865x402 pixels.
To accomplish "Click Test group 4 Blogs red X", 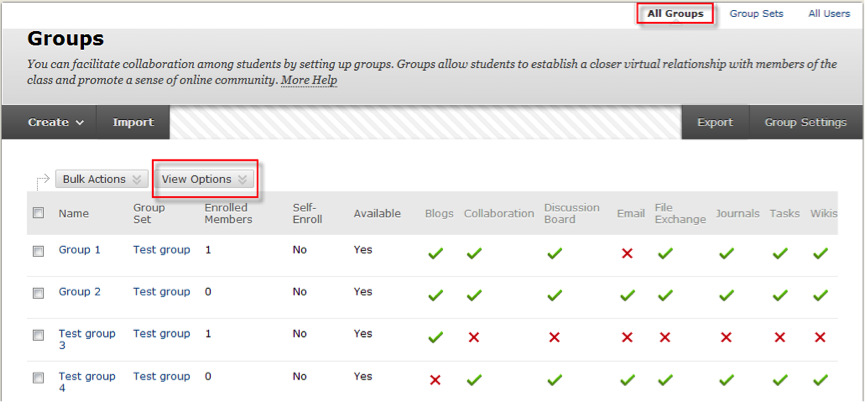I will (x=435, y=380).
